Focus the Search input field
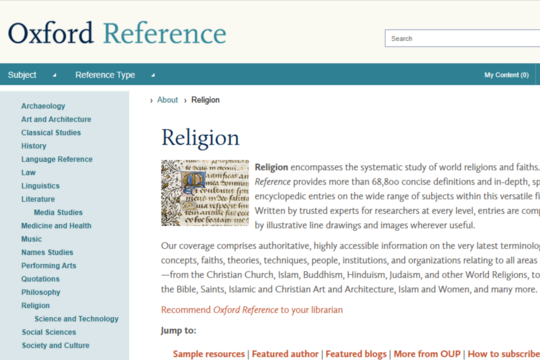The width and height of the screenshot is (540, 360). (462, 38)
